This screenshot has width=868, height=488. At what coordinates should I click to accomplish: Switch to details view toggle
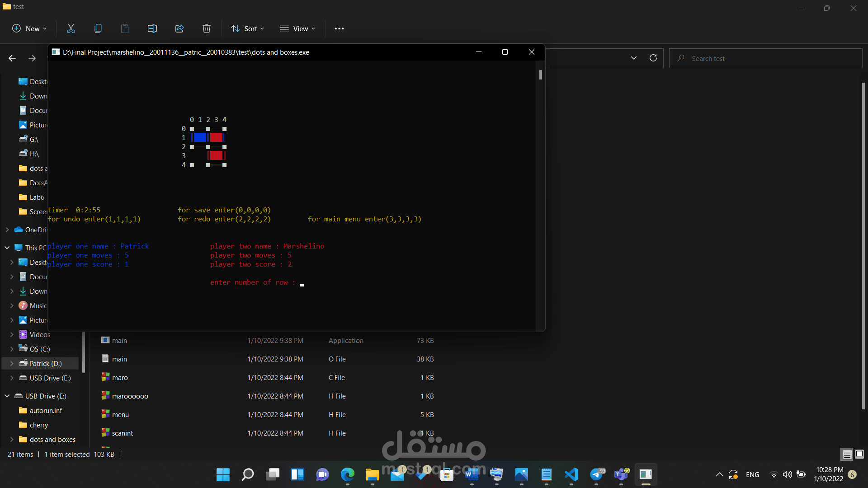click(847, 454)
